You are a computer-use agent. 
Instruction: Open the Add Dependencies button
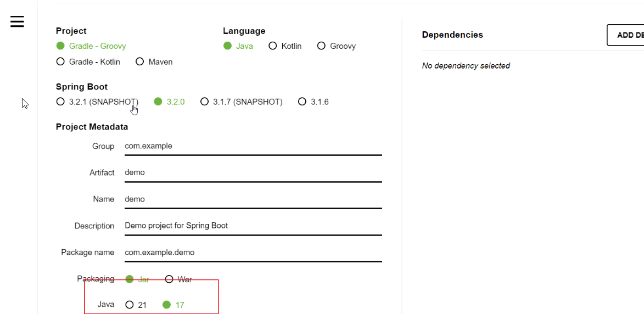coord(625,35)
